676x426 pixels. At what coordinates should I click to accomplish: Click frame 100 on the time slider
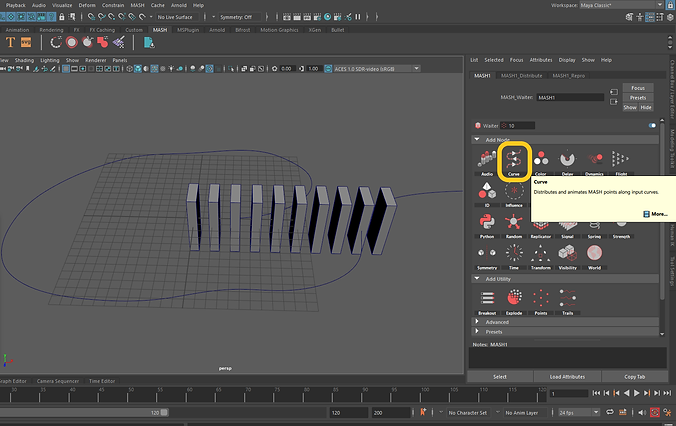click(x=422, y=394)
